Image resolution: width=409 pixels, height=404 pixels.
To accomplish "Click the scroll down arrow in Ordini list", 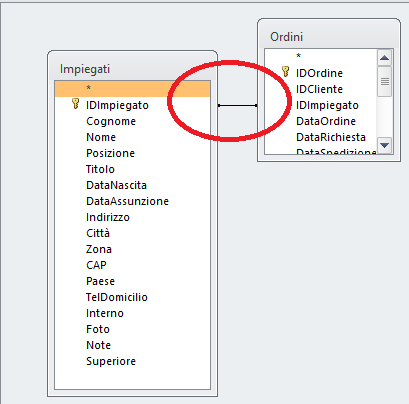I will coord(385,145).
